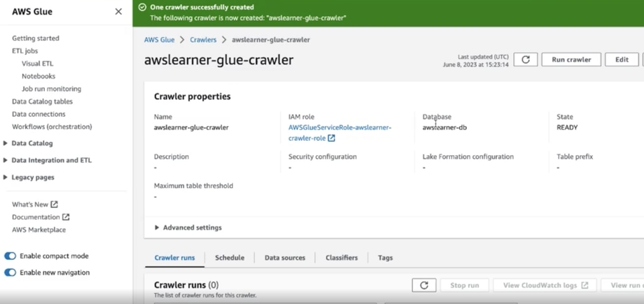Toggle Enable new navigation switch
The height and width of the screenshot is (304, 644).
coord(10,272)
